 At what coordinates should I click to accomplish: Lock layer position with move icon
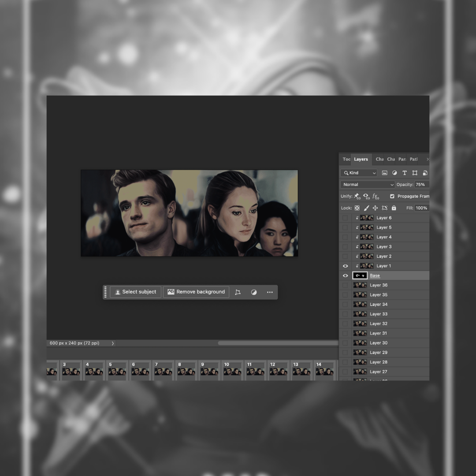point(375,208)
